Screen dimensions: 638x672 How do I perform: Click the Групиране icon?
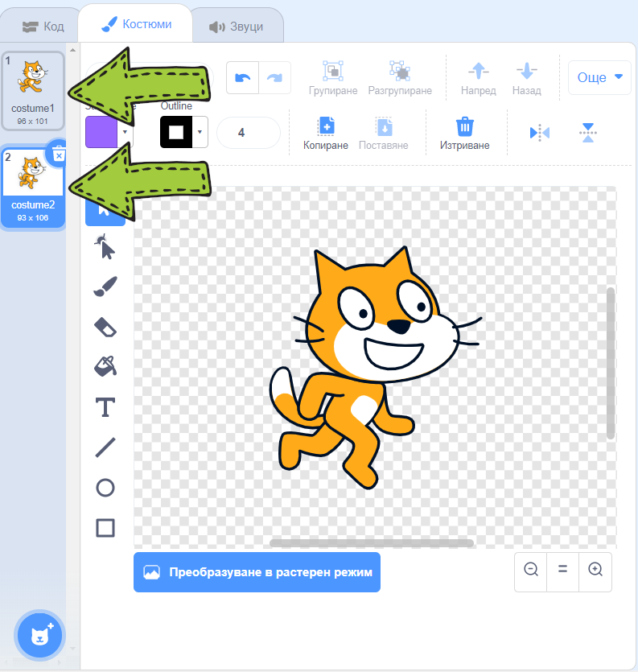(333, 71)
